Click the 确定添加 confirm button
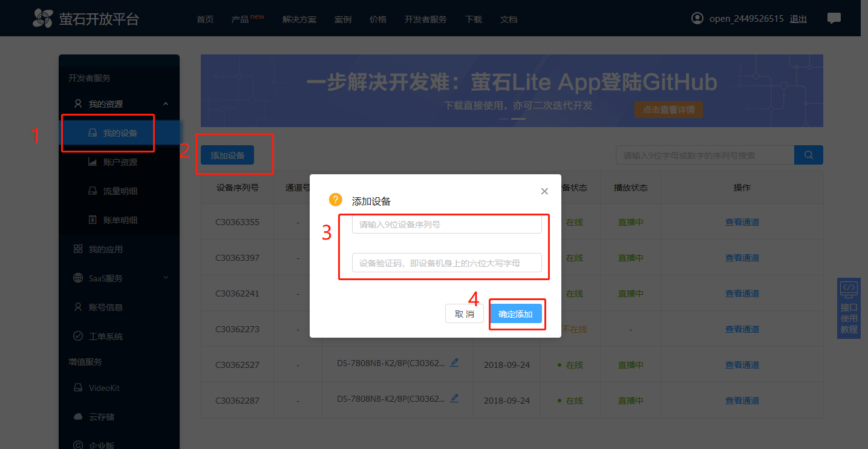 517,313
